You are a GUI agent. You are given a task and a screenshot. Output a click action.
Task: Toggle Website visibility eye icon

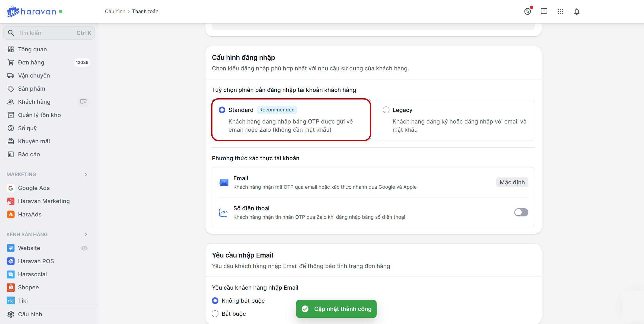(x=84, y=248)
